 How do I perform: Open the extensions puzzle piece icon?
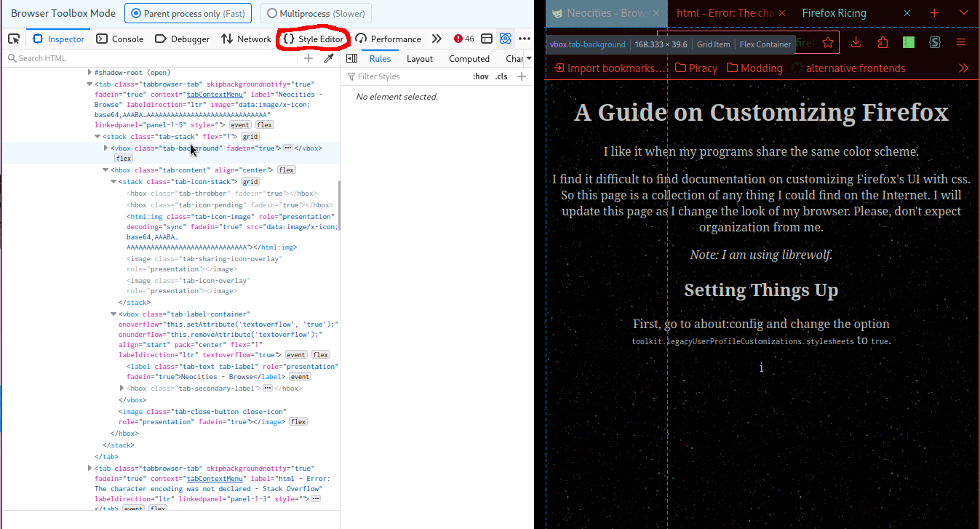(x=883, y=42)
